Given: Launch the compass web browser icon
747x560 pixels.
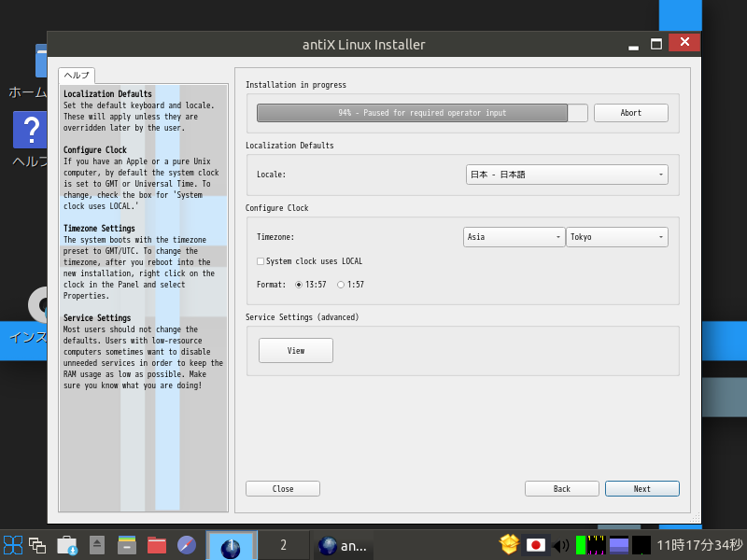Looking at the screenshot, I should tap(186, 545).
